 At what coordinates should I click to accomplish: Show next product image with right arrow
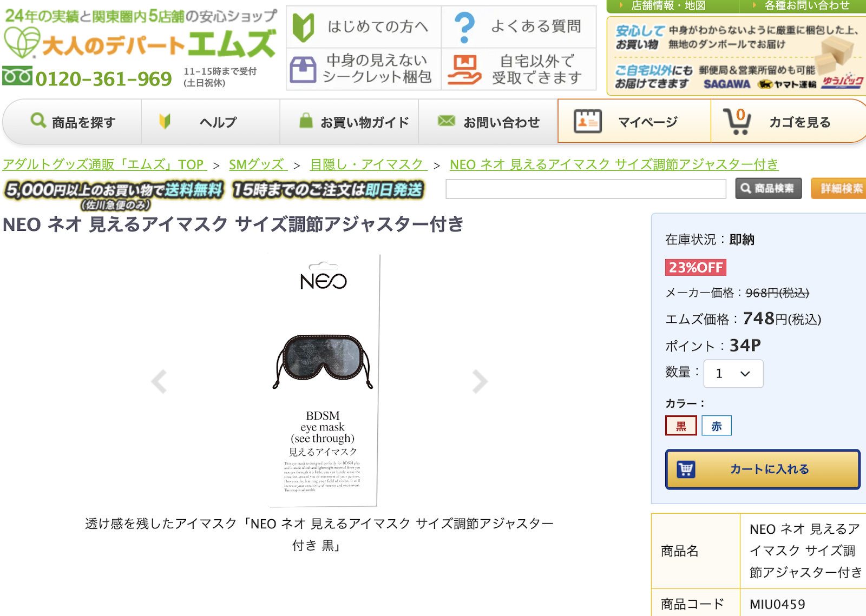coord(480,381)
